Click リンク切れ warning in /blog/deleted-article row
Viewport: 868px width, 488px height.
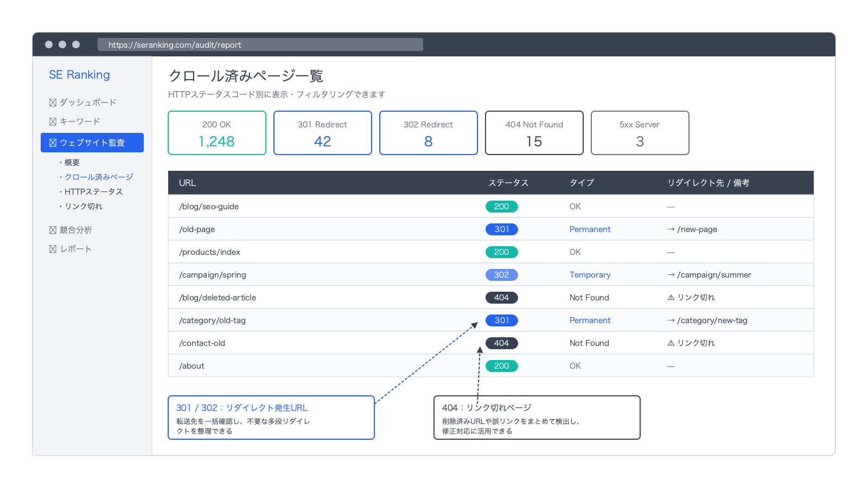click(x=691, y=298)
